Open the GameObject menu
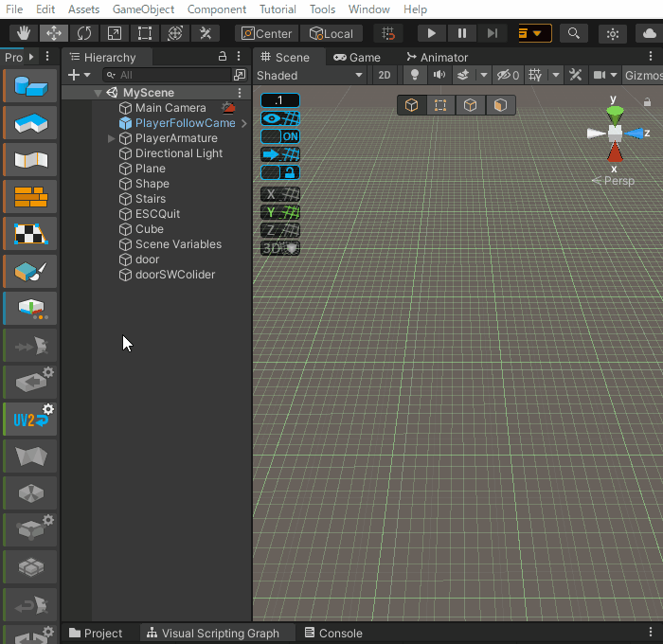The image size is (663, 644). click(x=143, y=9)
